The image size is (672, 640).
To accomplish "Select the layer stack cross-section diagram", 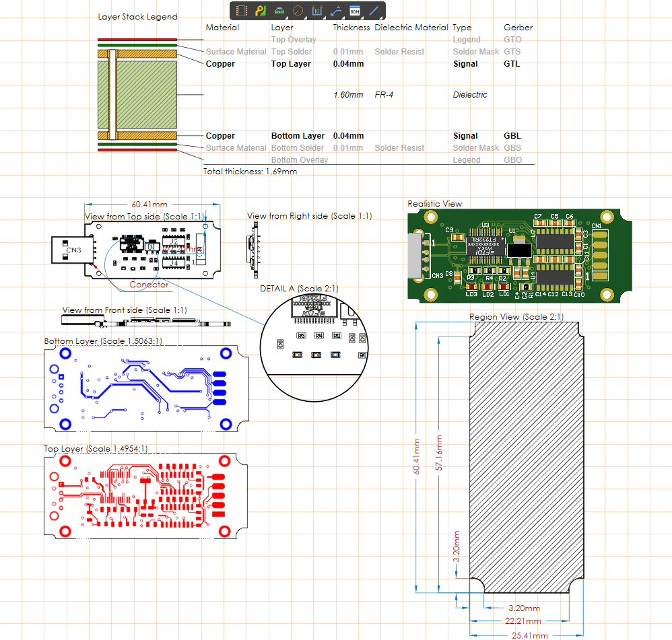I will 137,95.
